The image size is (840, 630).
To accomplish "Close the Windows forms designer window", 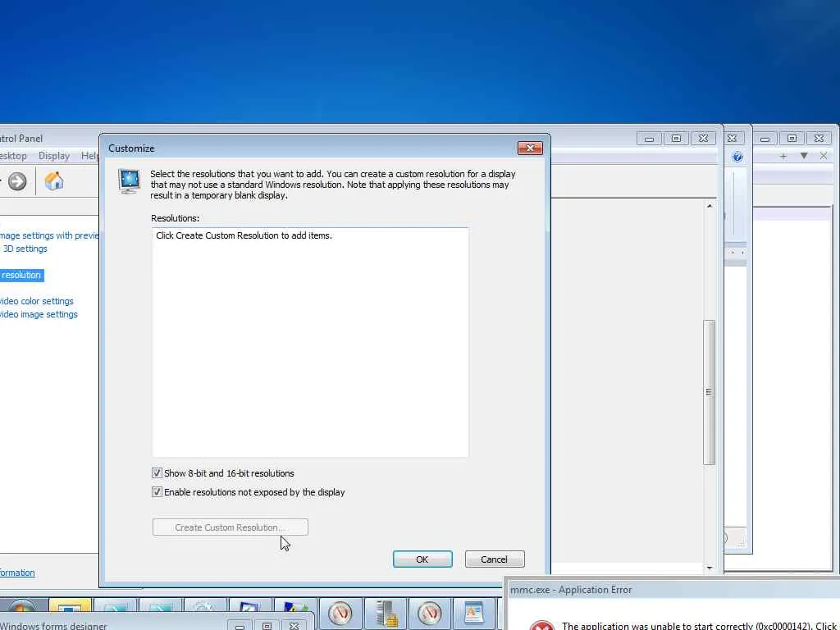I will (294, 626).
